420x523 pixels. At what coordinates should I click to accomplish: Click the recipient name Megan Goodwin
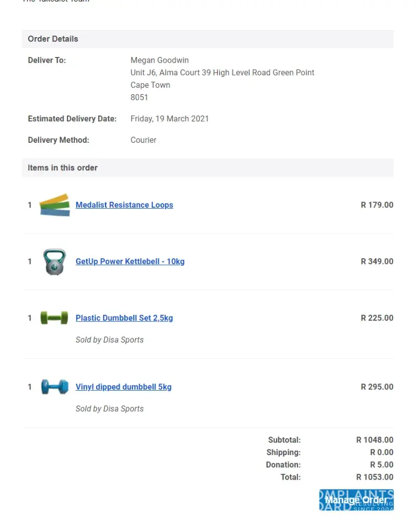160,60
